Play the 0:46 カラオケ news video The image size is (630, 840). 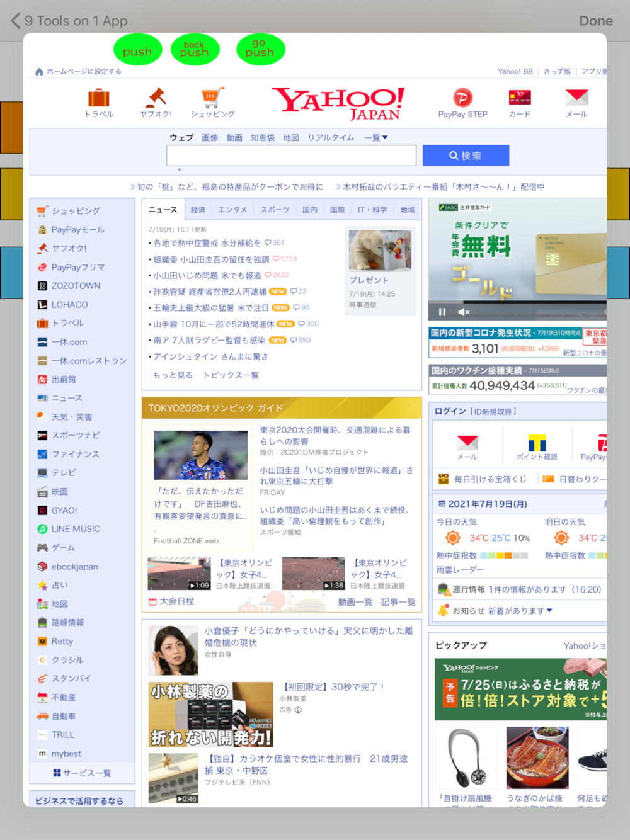tap(173, 779)
